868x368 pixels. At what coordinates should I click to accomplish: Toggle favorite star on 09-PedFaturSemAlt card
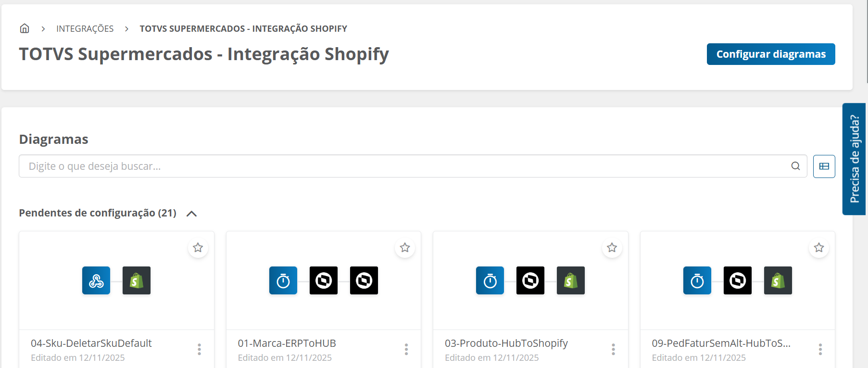tap(819, 248)
